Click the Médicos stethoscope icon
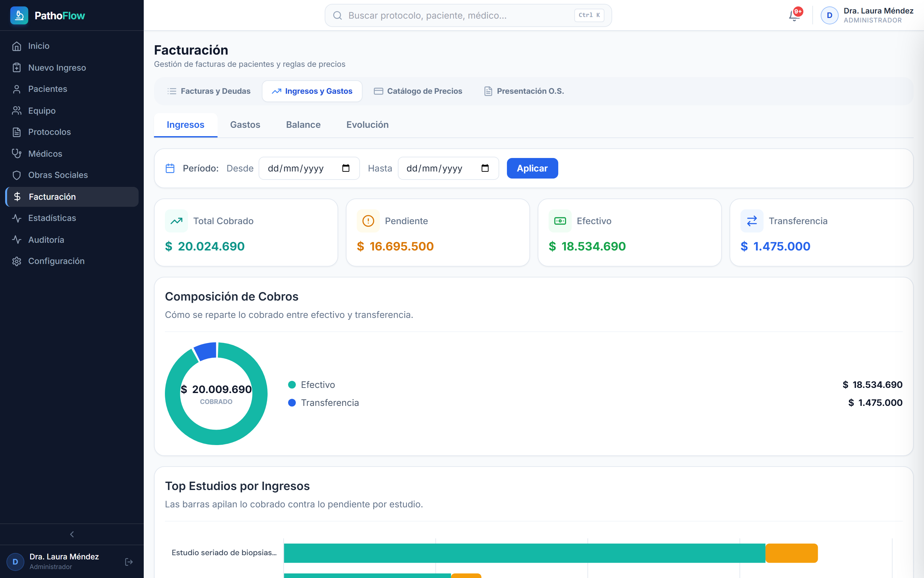The width and height of the screenshot is (924, 578). [x=16, y=154]
